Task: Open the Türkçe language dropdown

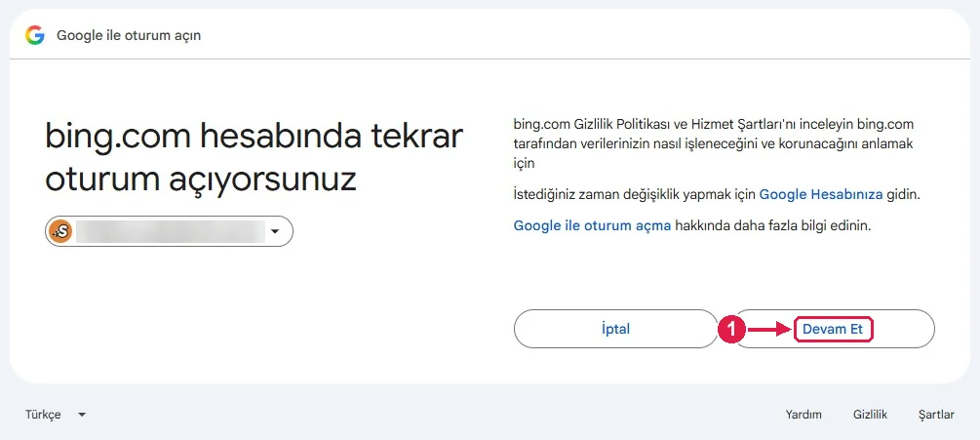Action: pos(56,415)
